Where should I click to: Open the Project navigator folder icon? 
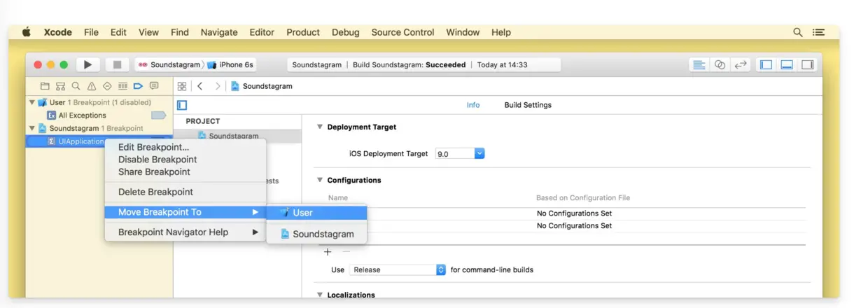point(45,86)
